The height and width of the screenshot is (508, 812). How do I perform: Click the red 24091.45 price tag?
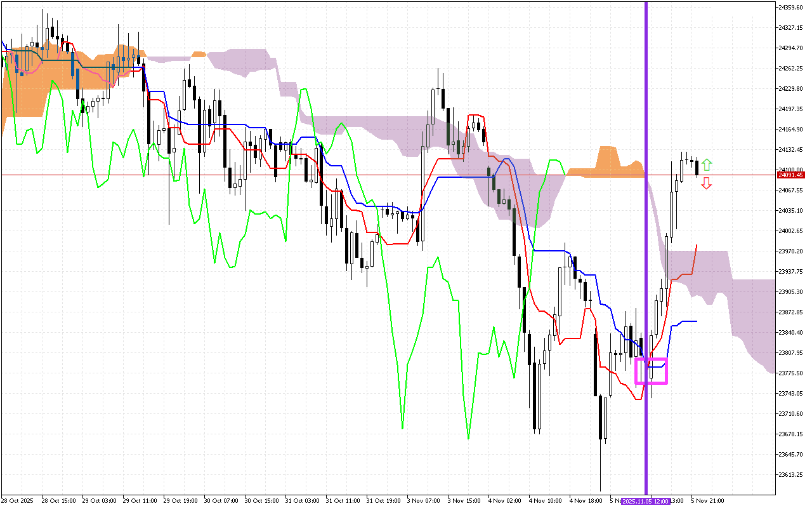tap(792, 175)
